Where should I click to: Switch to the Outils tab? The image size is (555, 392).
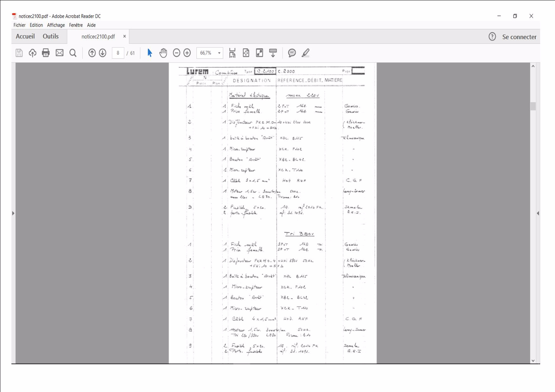pyautogui.click(x=51, y=36)
